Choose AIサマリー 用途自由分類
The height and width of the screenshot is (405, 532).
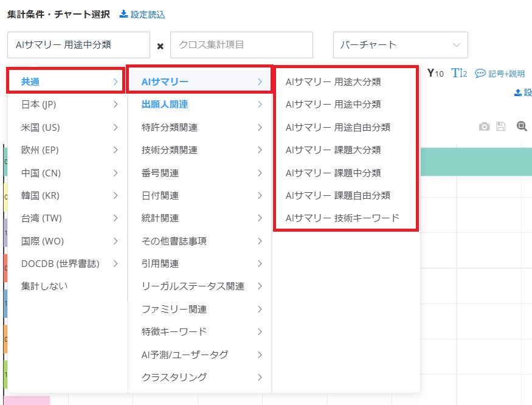337,127
